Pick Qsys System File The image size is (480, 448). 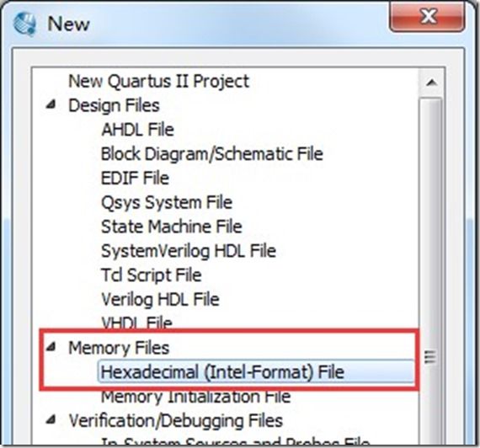pos(167,202)
